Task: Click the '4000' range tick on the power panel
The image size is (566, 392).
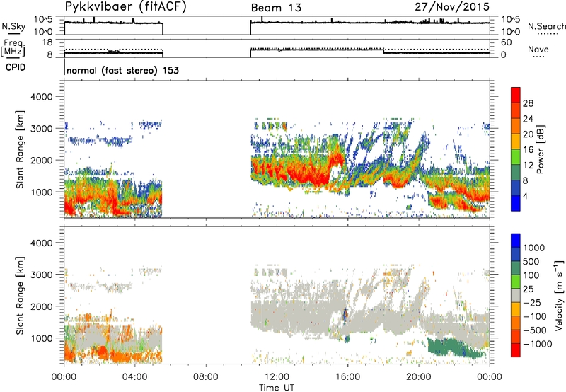Action: point(41,97)
